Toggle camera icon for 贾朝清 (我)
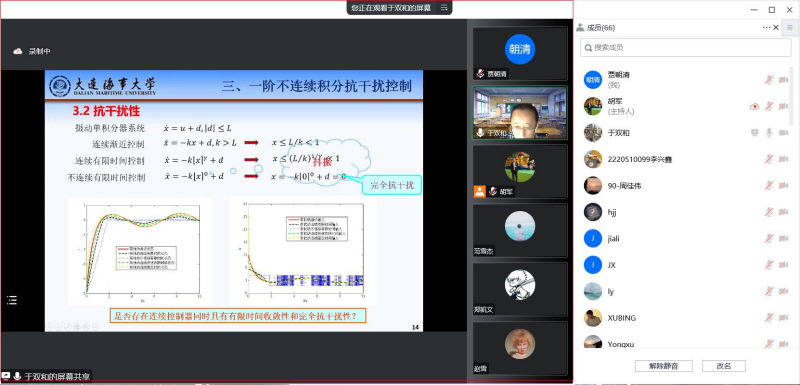The image size is (800, 385). (783, 80)
